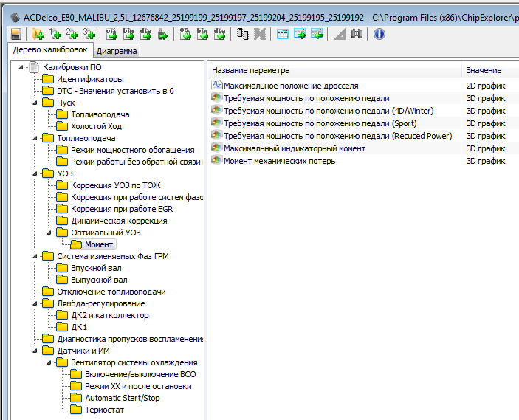Click the binoculars search icon
The image size is (519, 420).
pyautogui.click(x=357, y=34)
